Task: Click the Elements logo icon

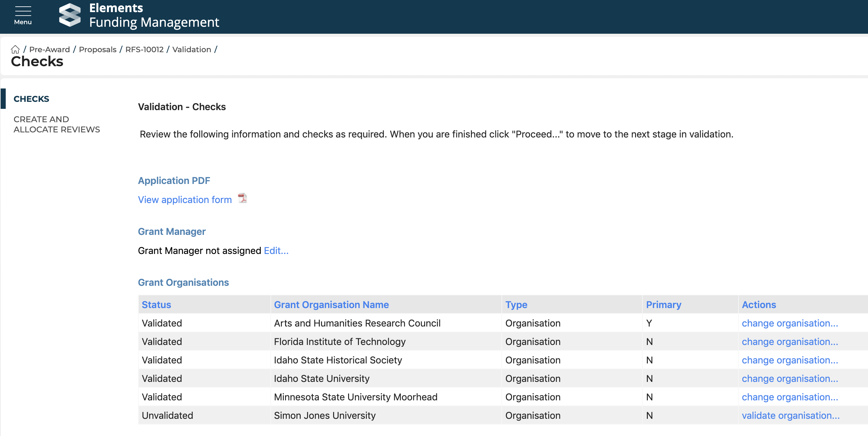Action: [x=70, y=15]
